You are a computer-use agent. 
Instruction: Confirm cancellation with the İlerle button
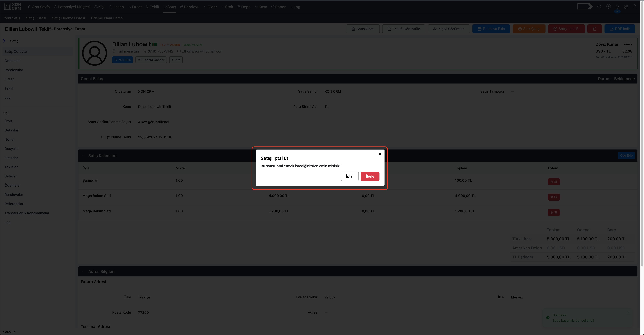click(x=370, y=176)
